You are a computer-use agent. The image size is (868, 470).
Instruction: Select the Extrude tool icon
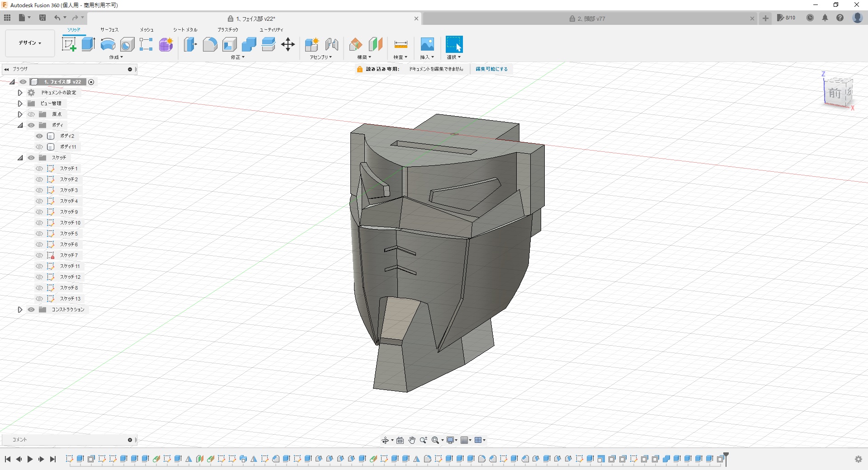point(88,44)
